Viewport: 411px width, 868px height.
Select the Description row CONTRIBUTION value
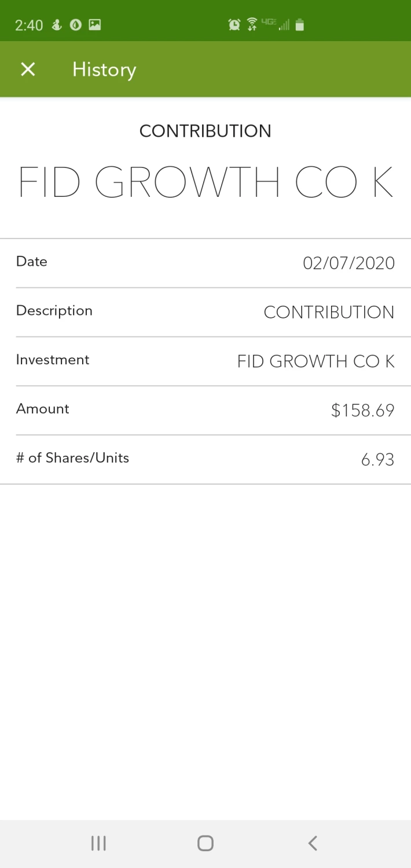point(329,312)
